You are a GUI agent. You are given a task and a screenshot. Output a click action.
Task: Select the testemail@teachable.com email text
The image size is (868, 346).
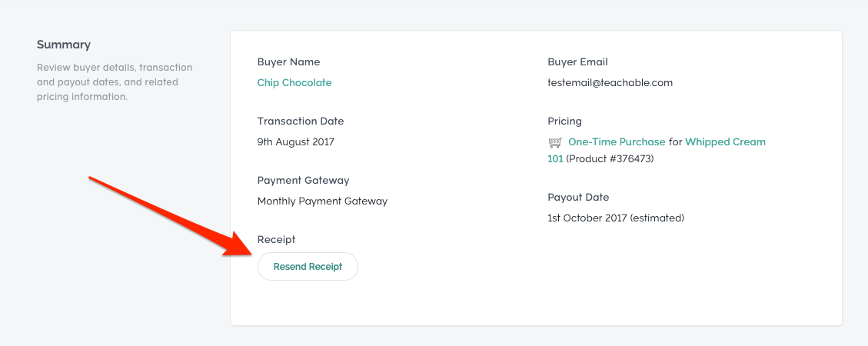coord(610,82)
